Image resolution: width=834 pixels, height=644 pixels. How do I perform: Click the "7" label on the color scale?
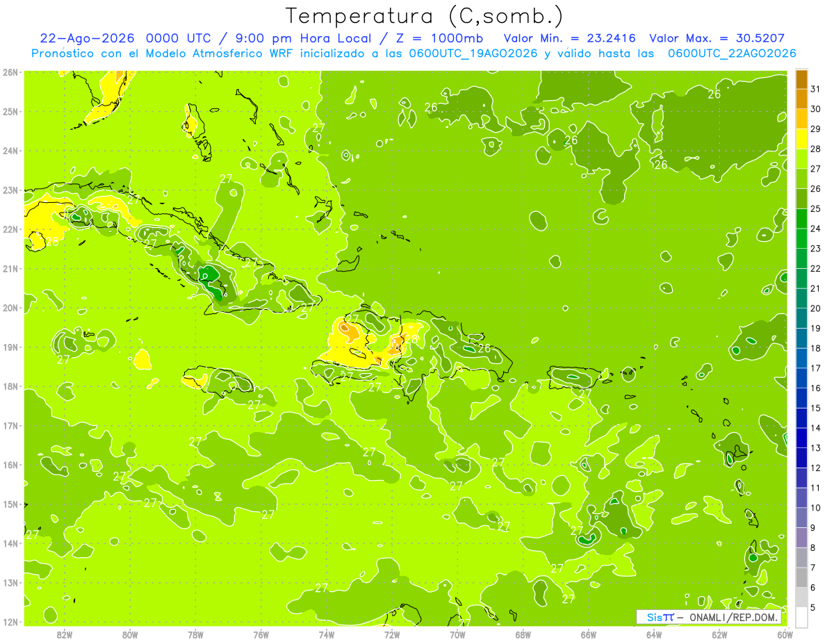point(814,568)
